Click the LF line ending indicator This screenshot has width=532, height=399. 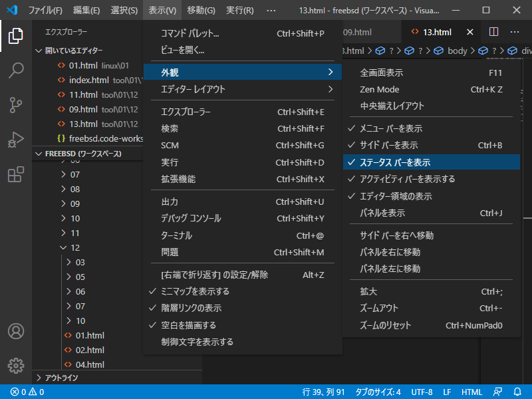pyautogui.click(x=447, y=392)
